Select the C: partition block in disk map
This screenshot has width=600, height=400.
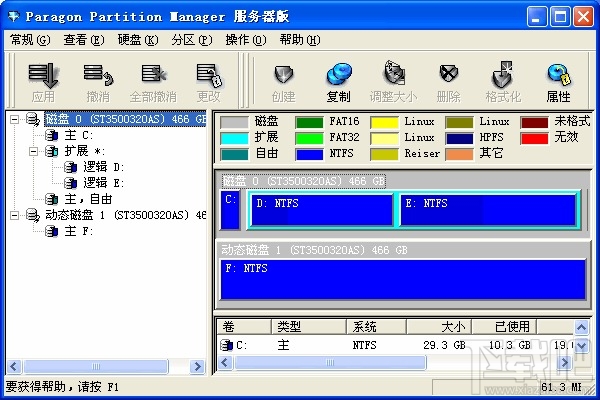click(230, 210)
